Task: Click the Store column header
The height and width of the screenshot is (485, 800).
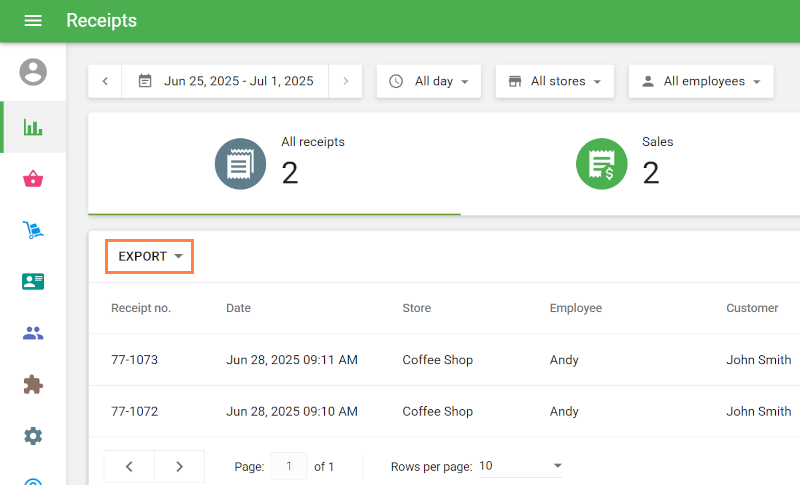Action: (x=416, y=308)
